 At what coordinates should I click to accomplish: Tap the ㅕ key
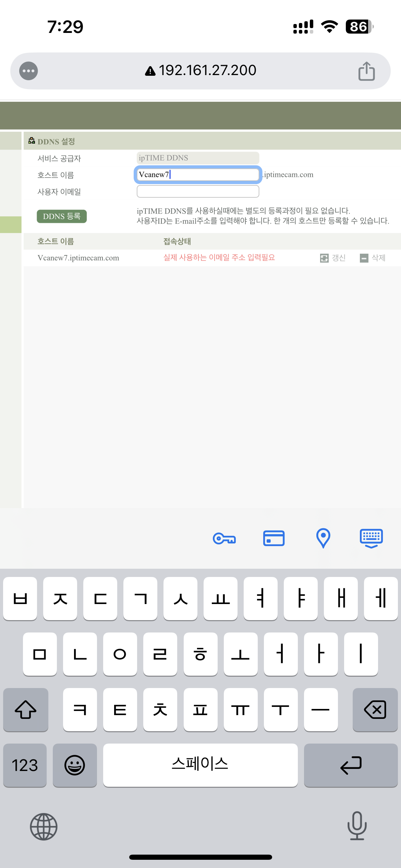260,599
